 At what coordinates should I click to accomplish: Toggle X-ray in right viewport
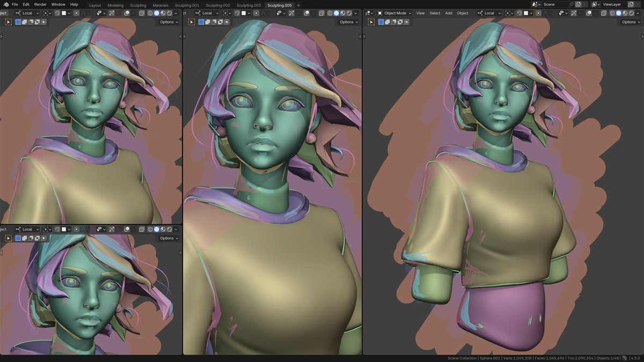tap(604, 13)
